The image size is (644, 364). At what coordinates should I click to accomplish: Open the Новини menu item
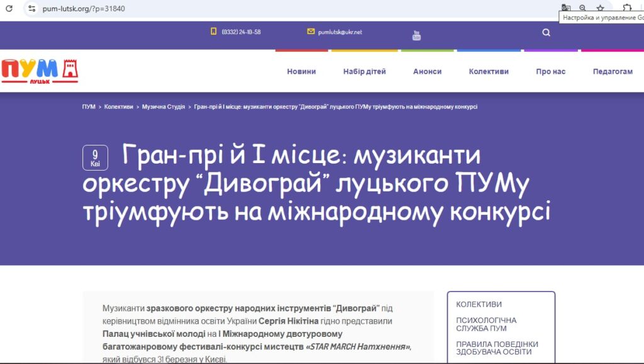click(301, 72)
